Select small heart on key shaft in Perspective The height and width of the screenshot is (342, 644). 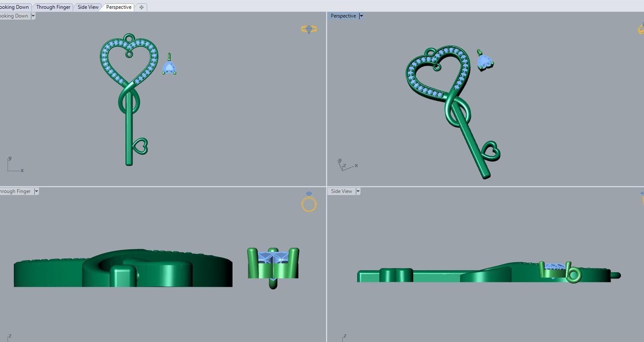[491, 151]
